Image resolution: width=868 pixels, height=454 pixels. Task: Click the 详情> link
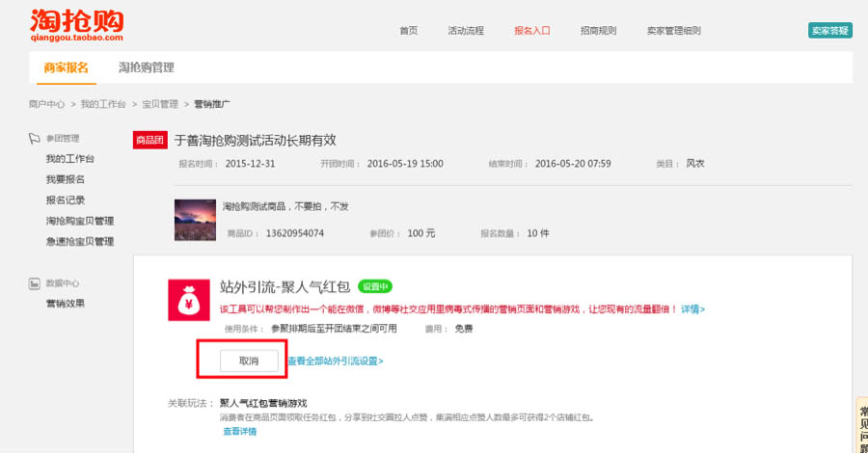point(692,309)
